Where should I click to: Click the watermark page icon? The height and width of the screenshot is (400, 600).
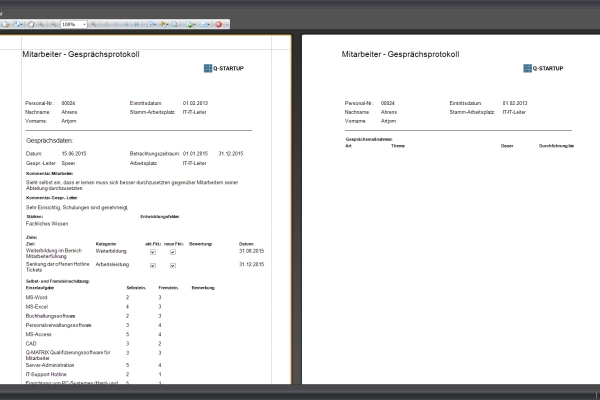tap(174, 24)
